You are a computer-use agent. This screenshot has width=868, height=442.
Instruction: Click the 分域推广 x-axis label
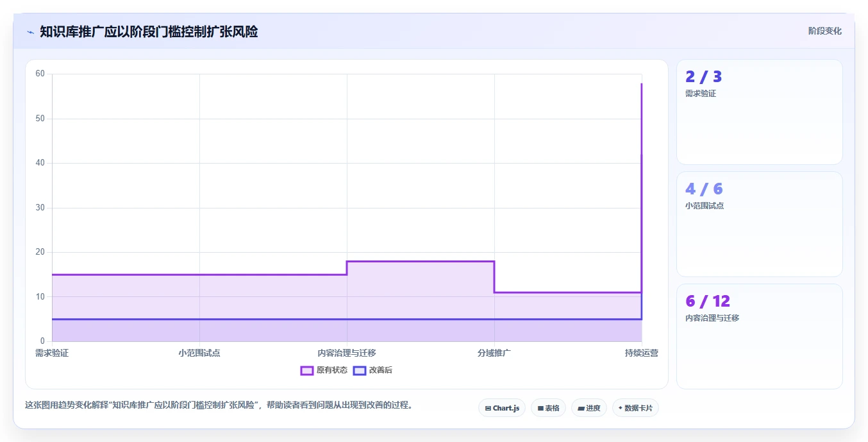pos(494,353)
